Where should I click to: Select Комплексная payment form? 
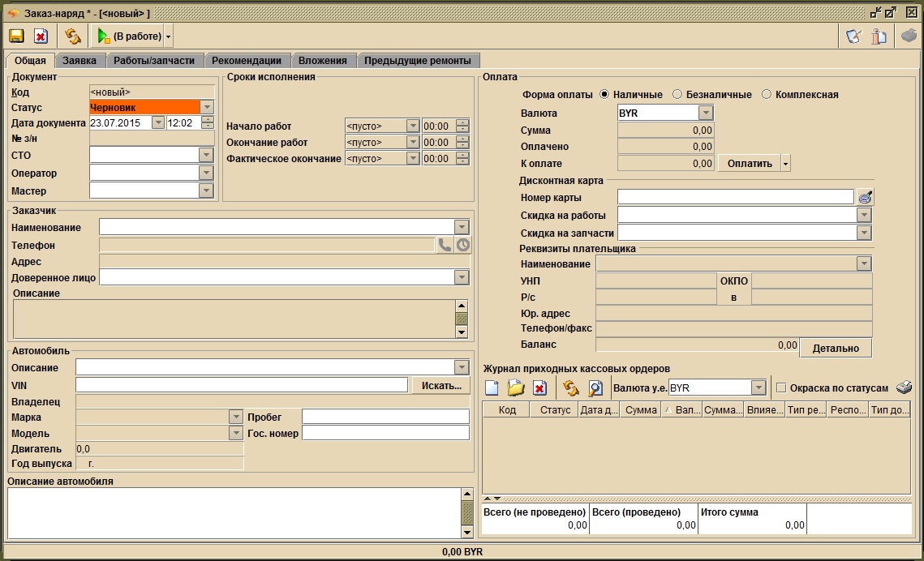767,94
